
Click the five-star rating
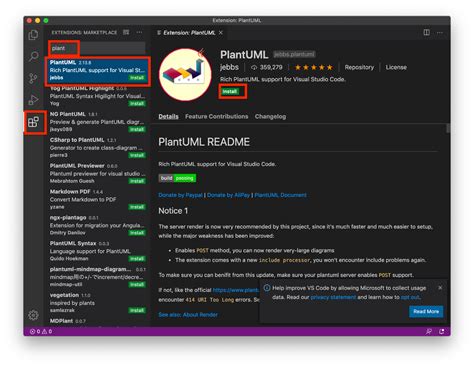[x=314, y=67]
